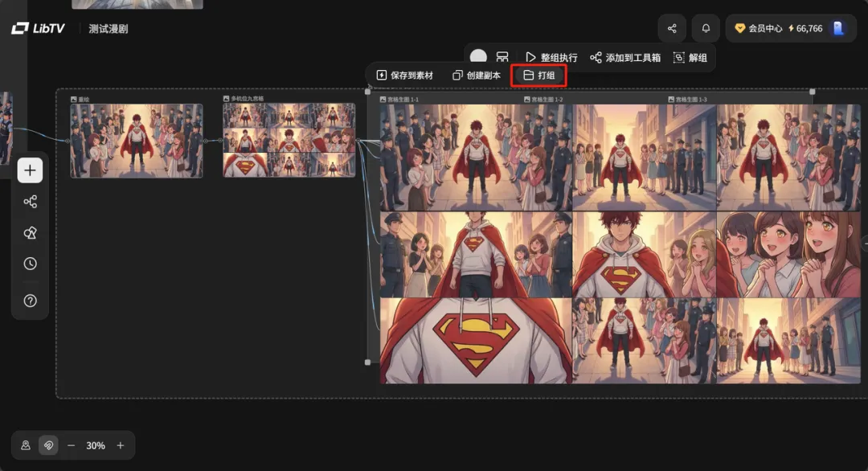Click 创建副本 create copy
868x471 pixels.
click(477, 76)
